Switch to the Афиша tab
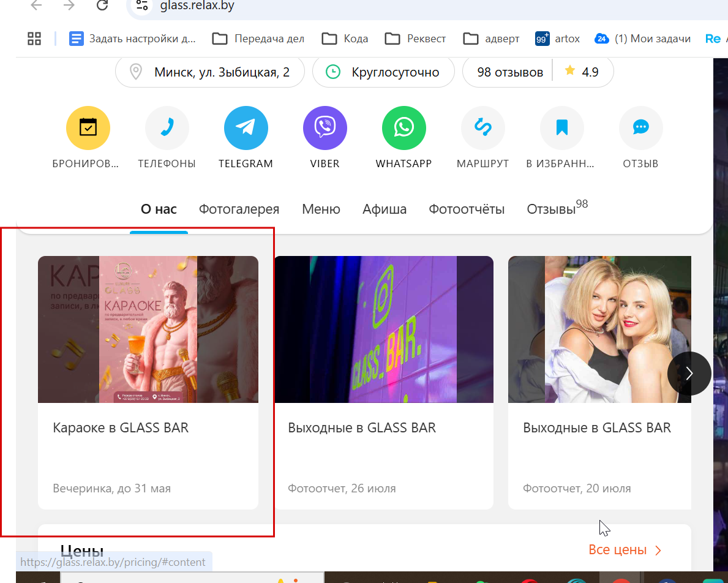This screenshot has height=583, width=728. tap(385, 209)
